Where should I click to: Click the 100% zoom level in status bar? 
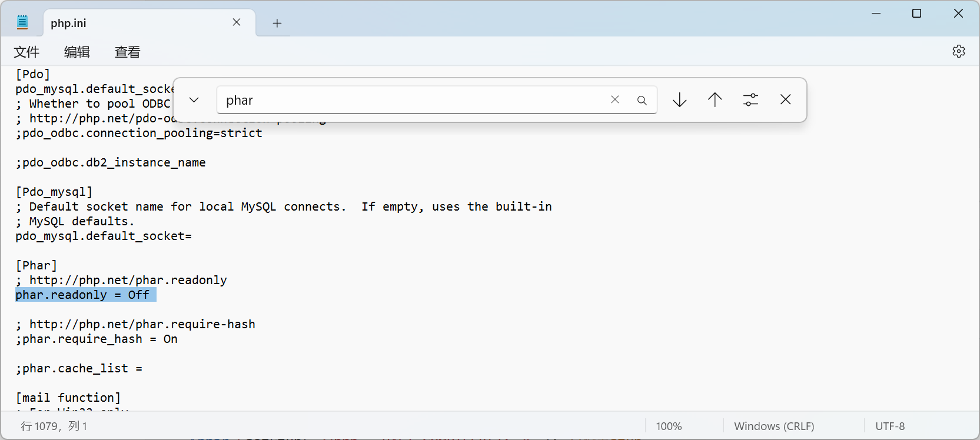669,426
